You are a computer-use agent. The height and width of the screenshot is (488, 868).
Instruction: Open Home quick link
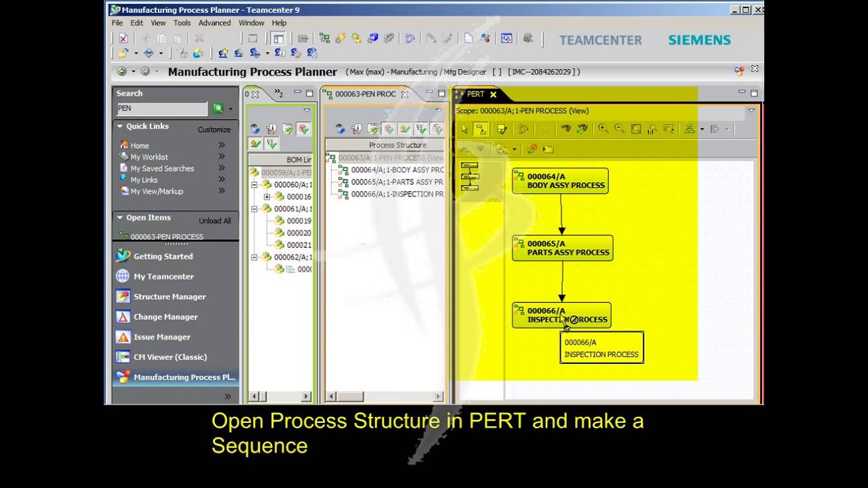click(x=140, y=145)
